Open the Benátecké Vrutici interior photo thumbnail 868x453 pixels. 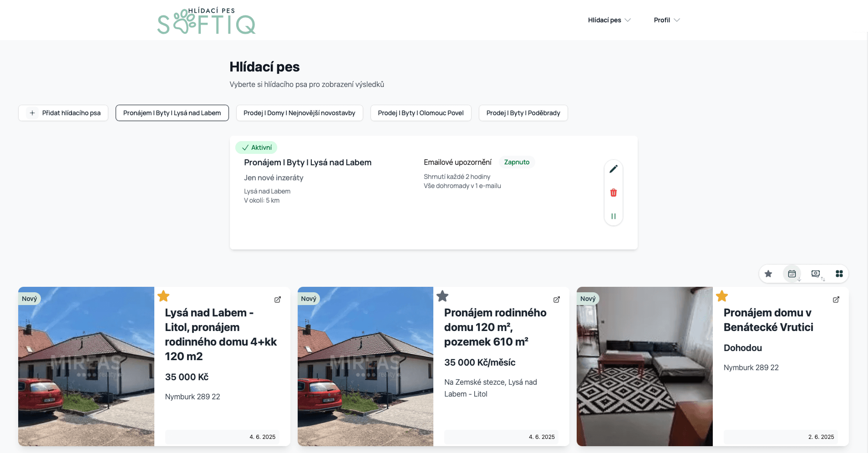click(x=644, y=366)
